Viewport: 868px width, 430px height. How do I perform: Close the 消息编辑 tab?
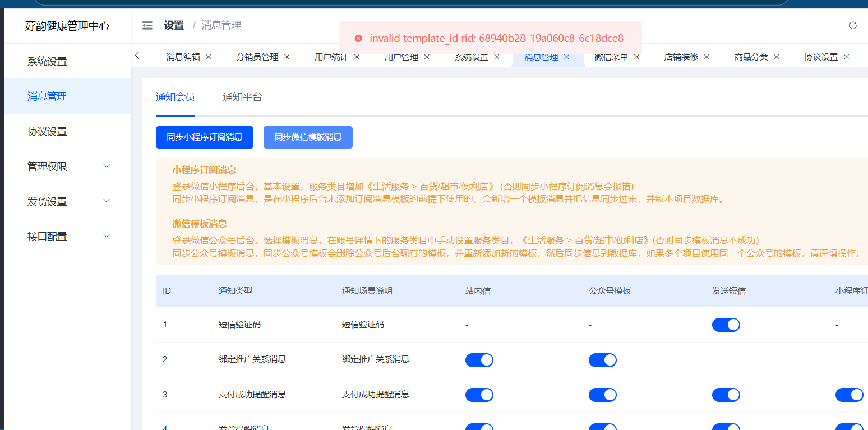(x=209, y=57)
